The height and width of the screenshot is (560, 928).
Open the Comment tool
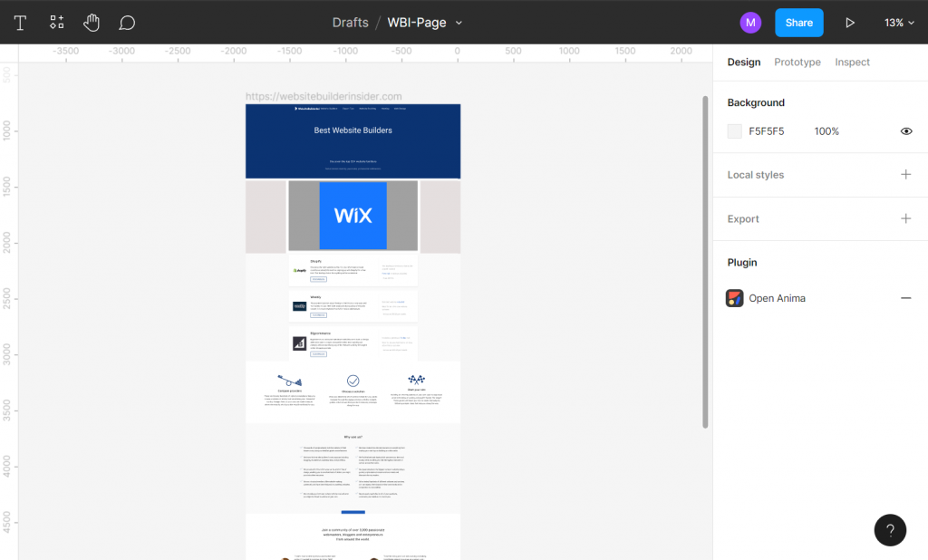[x=127, y=22]
